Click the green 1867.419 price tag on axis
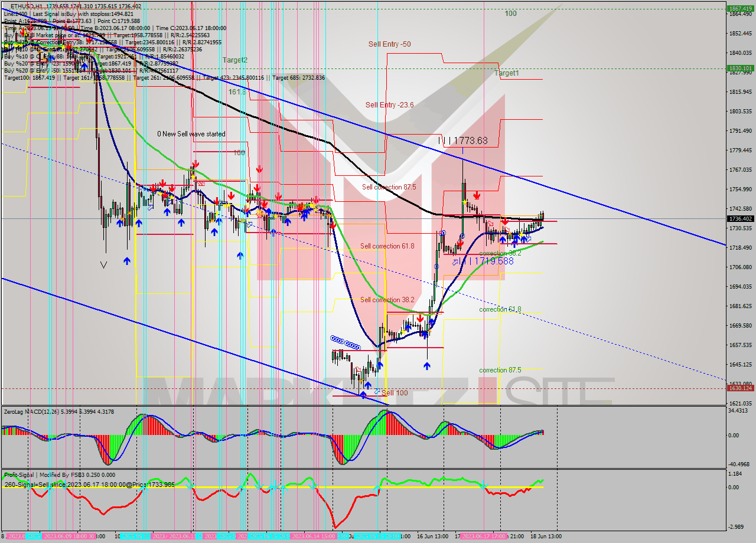This screenshot has width=756, height=543. 740,8
